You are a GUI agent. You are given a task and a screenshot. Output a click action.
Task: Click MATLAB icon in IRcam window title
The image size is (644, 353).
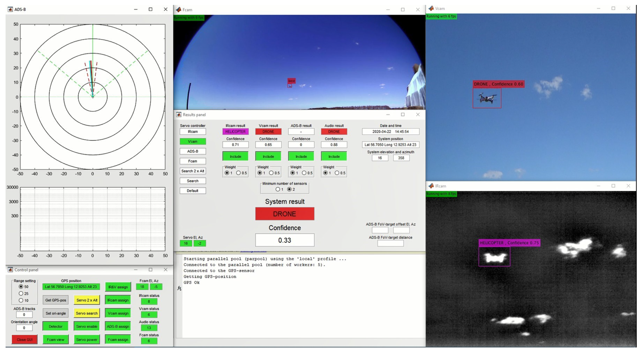431,186
